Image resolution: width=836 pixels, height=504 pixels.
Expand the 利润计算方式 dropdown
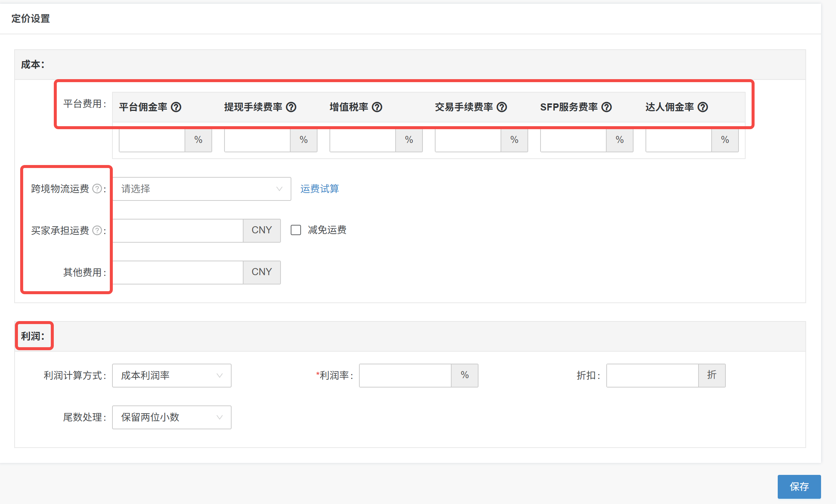coord(171,376)
